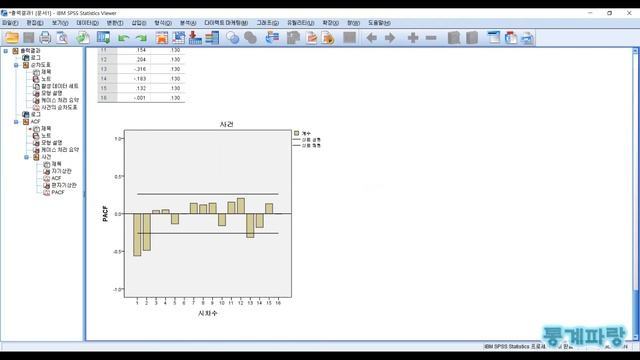Click the table cell showing -.316
Screen dimensions: 640x360
tap(134, 69)
